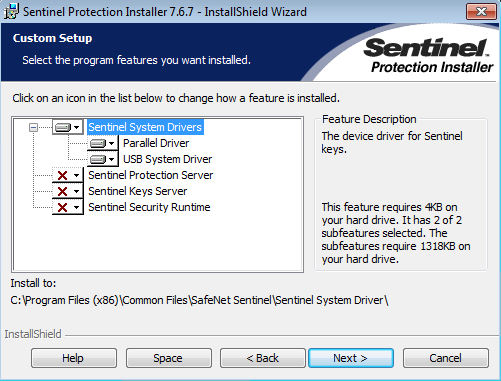
Task: Click the Feature Description heading
Action: [369, 119]
